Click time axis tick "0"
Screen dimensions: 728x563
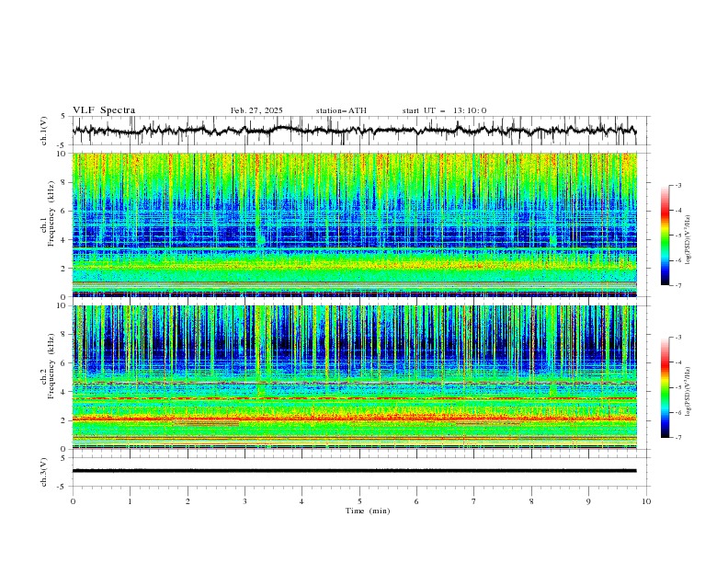(73, 501)
